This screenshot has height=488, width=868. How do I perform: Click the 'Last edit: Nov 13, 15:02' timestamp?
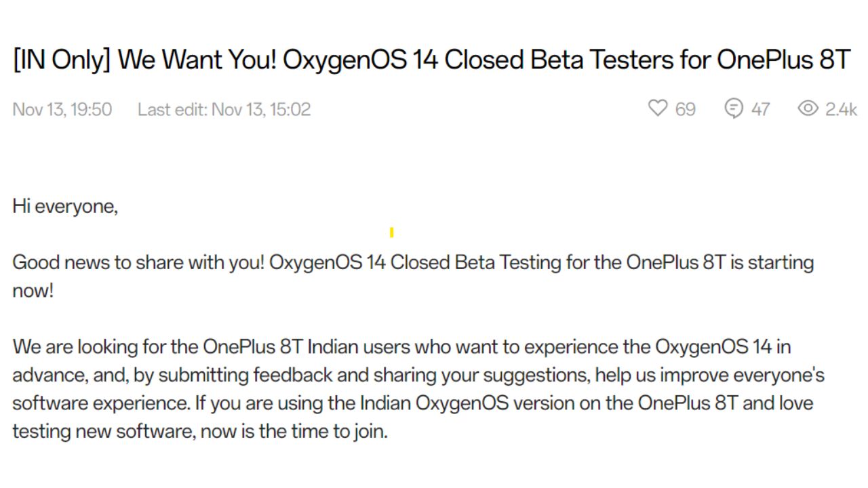(x=224, y=109)
